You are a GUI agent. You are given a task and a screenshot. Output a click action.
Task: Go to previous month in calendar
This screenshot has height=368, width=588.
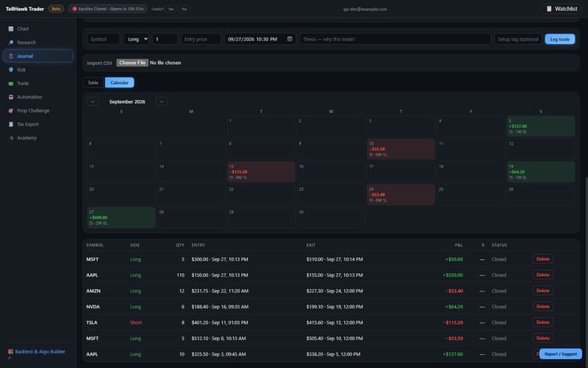pyautogui.click(x=93, y=102)
